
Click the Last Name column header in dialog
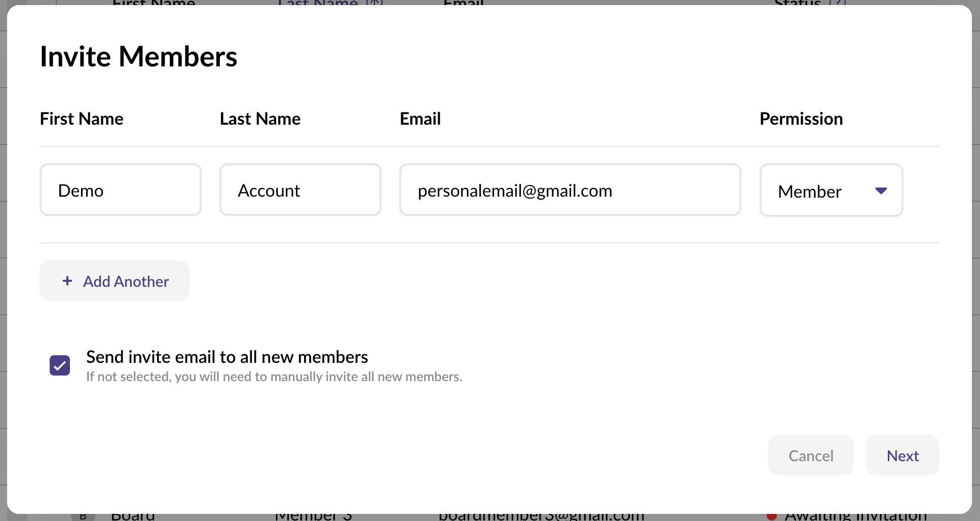click(260, 119)
